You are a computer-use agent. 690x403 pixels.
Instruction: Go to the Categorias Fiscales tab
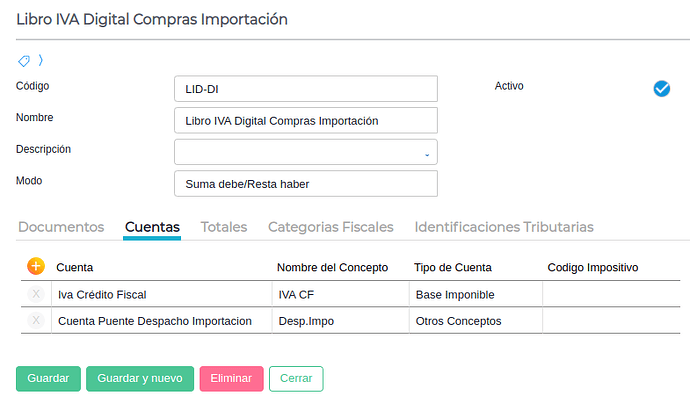coord(330,227)
